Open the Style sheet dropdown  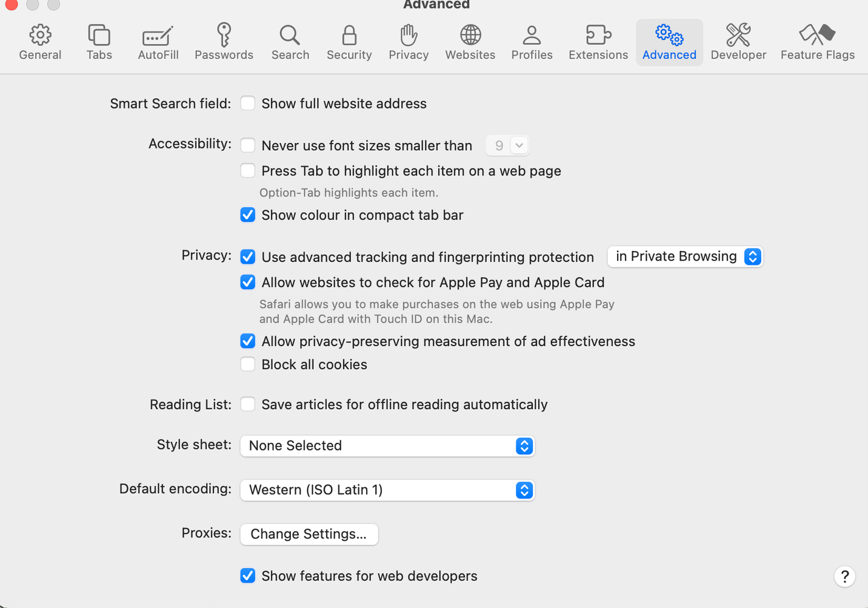tap(387, 446)
